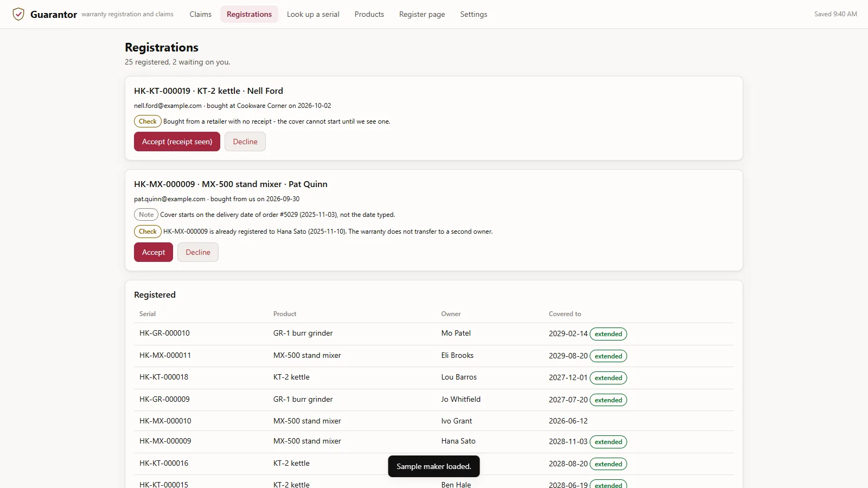Open the Claims tab
Screen dimensions: 868x488
pos(200,14)
